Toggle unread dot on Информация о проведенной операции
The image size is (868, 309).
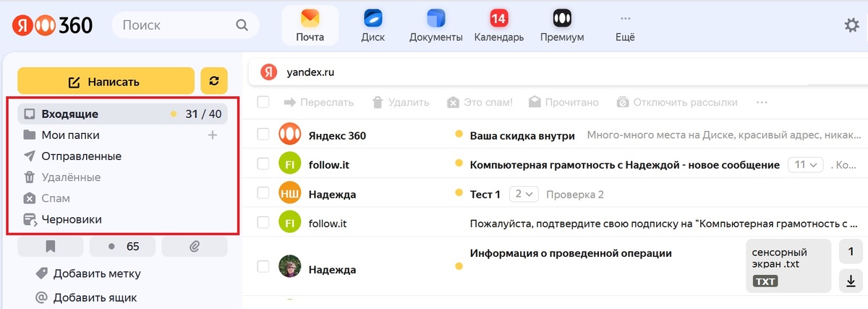click(x=458, y=266)
